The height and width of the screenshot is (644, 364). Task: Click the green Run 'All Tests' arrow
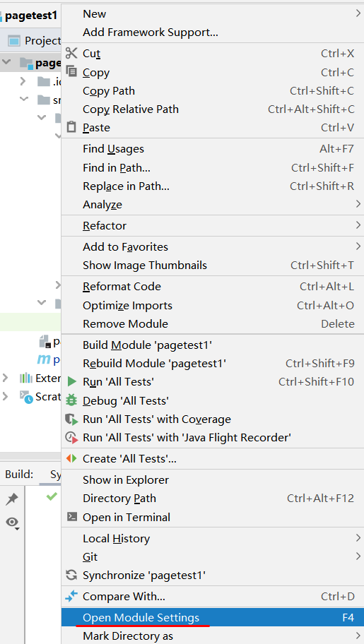pyautogui.click(x=72, y=382)
